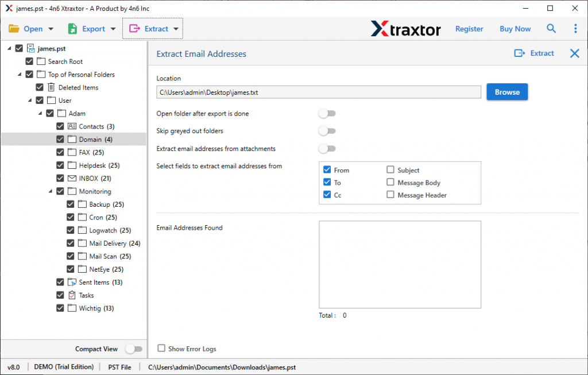The image size is (588, 375).
Task: Click the FAX folder icon
Action: pyautogui.click(x=72, y=152)
